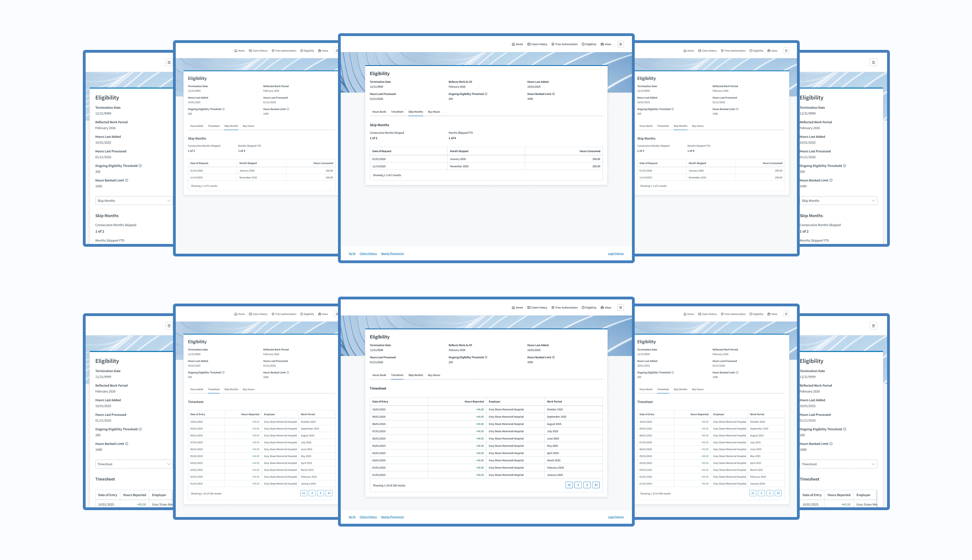Open hamburger menu in top center Skip Months screen
Viewport: 972px width, 560px height.
620,44
